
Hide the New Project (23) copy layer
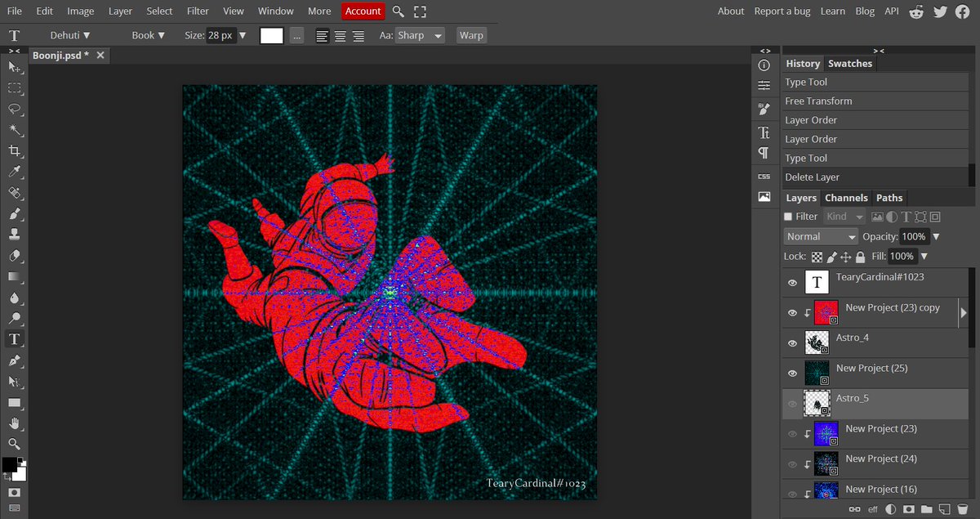click(x=792, y=313)
